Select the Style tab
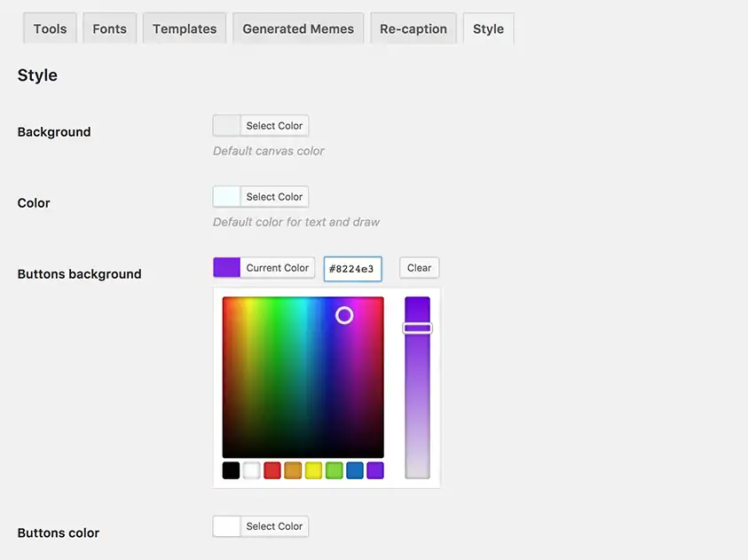This screenshot has height=560, width=748. pyautogui.click(x=488, y=28)
